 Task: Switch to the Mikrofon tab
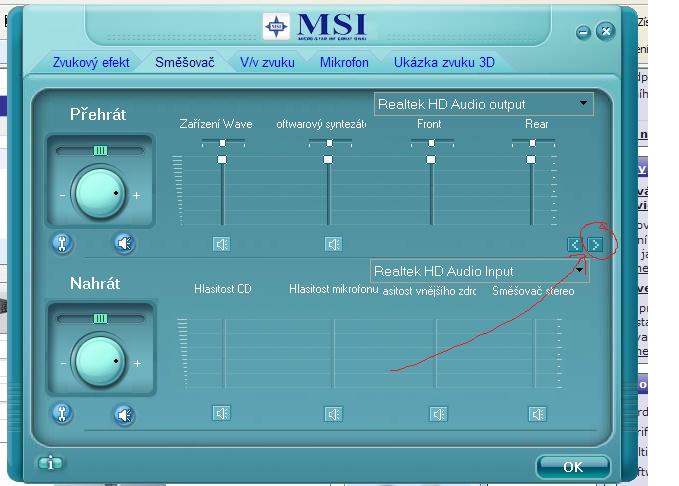point(344,62)
